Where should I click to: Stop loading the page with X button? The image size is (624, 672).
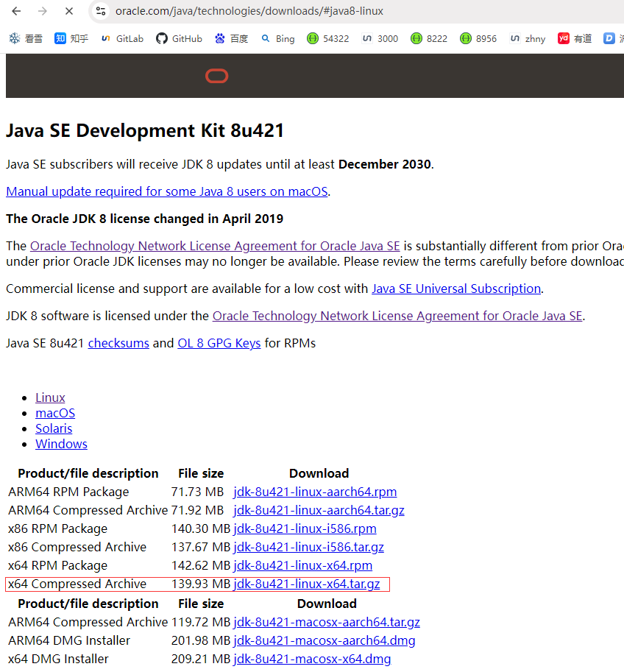pyautogui.click(x=69, y=11)
